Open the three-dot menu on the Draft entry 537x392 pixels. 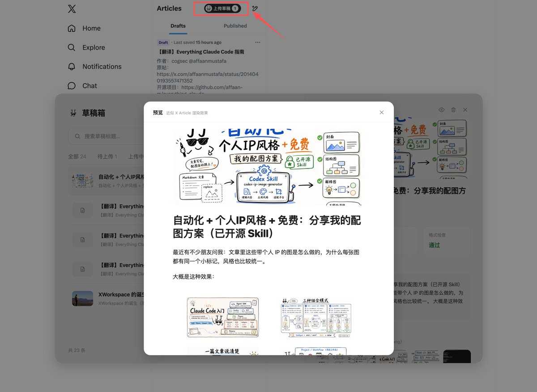pyautogui.click(x=257, y=42)
